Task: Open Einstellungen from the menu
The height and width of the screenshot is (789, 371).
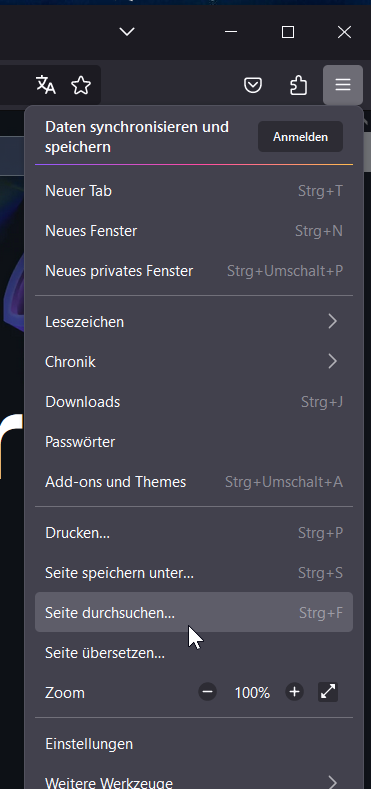Action: pos(194,743)
